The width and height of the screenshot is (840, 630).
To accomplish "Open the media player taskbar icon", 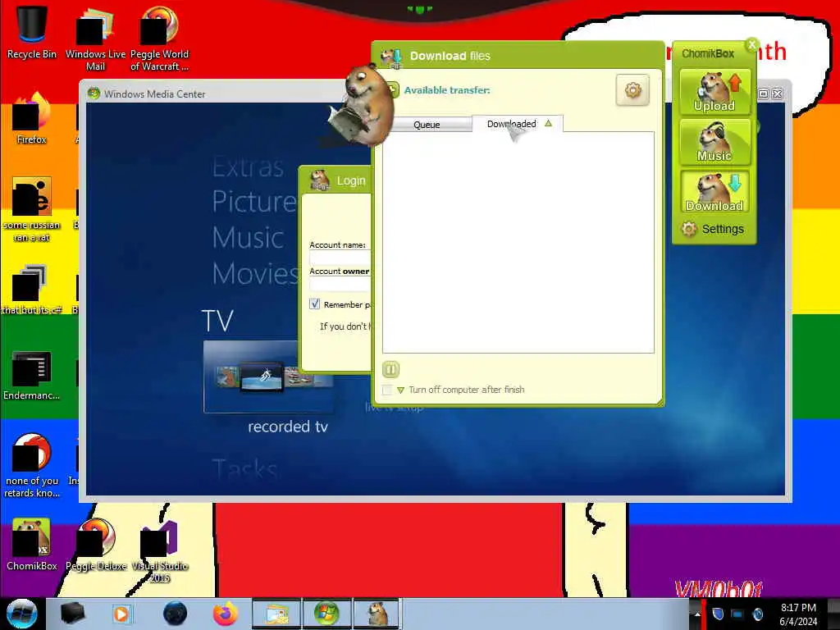I will pyautogui.click(x=121, y=614).
